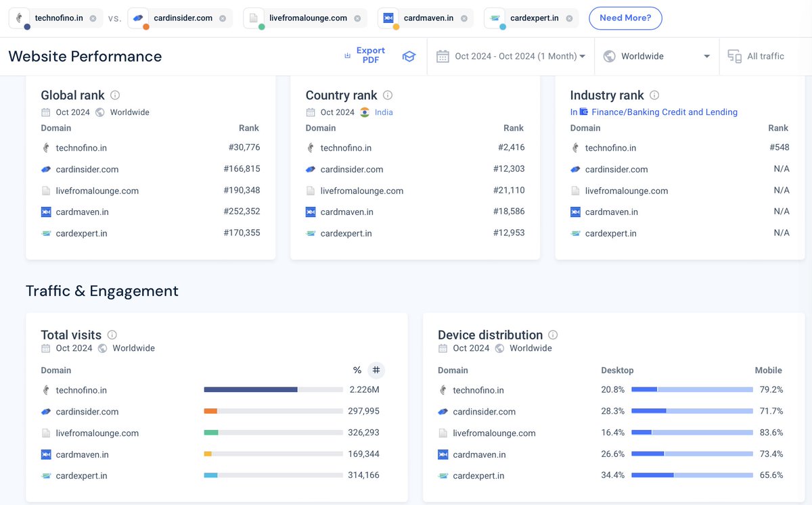The height and width of the screenshot is (505, 812).
Task: Switch Total visits to percent view
Action: 357,370
